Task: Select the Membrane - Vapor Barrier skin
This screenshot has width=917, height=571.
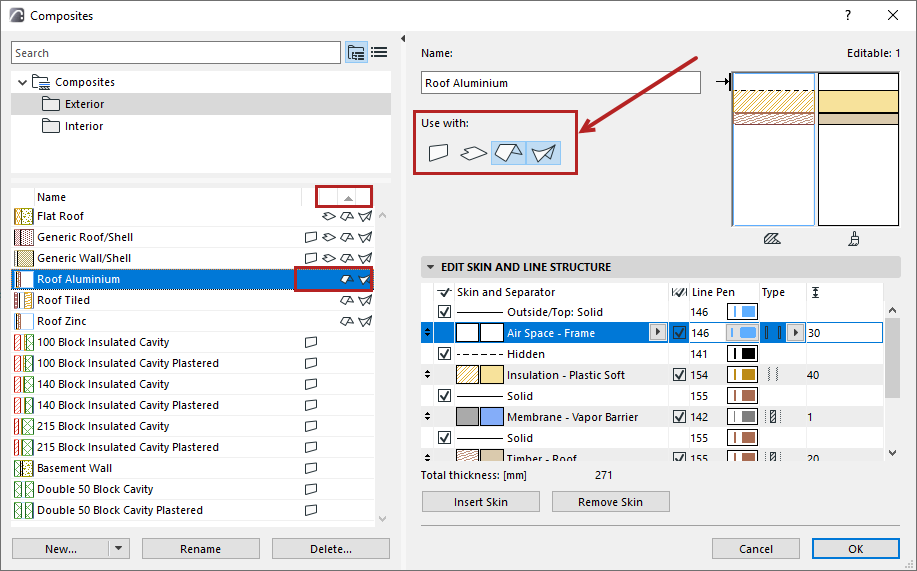Action: 572,417
